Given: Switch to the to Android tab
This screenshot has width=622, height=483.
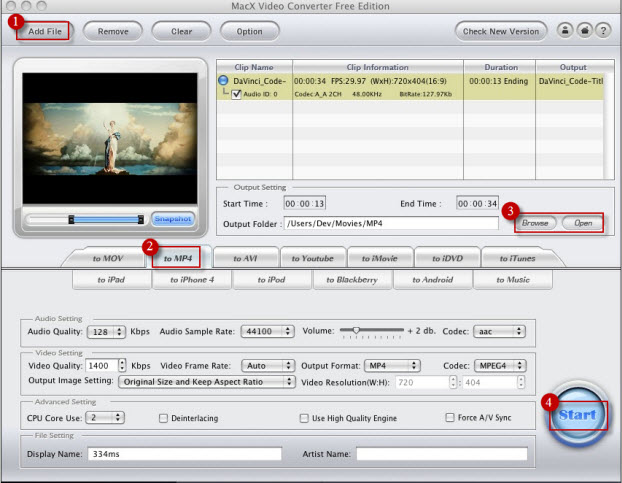Looking at the screenshot, I should point(432,280).
